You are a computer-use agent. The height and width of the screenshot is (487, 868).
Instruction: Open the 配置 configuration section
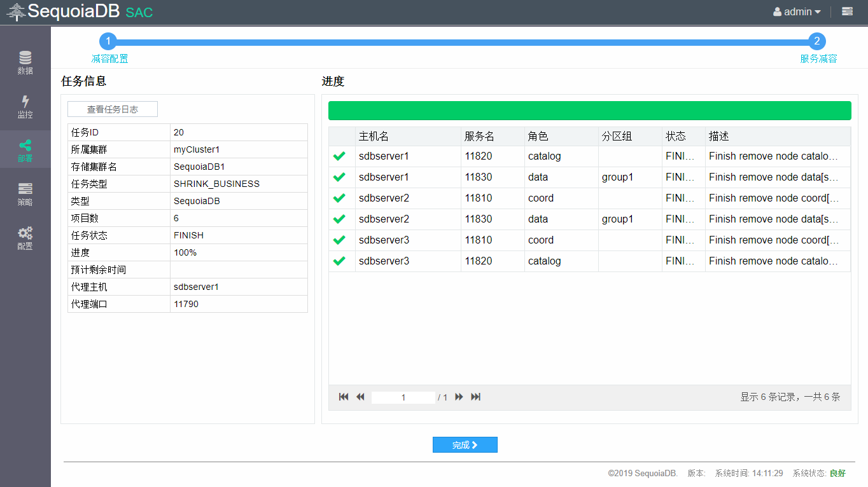[x=25, y=238]
